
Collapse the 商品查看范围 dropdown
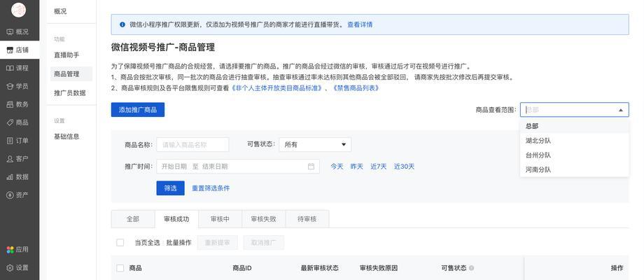point(621,110)
